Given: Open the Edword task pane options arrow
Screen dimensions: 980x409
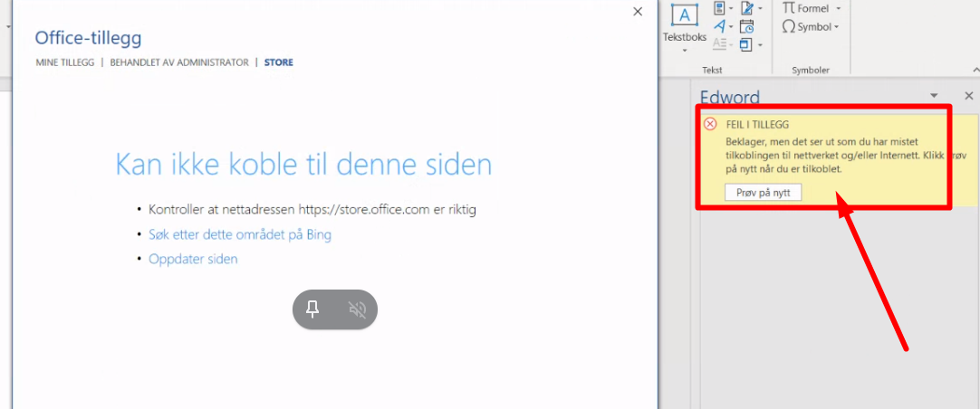Looking at the screenshot, I should click(x=934, y=96).
